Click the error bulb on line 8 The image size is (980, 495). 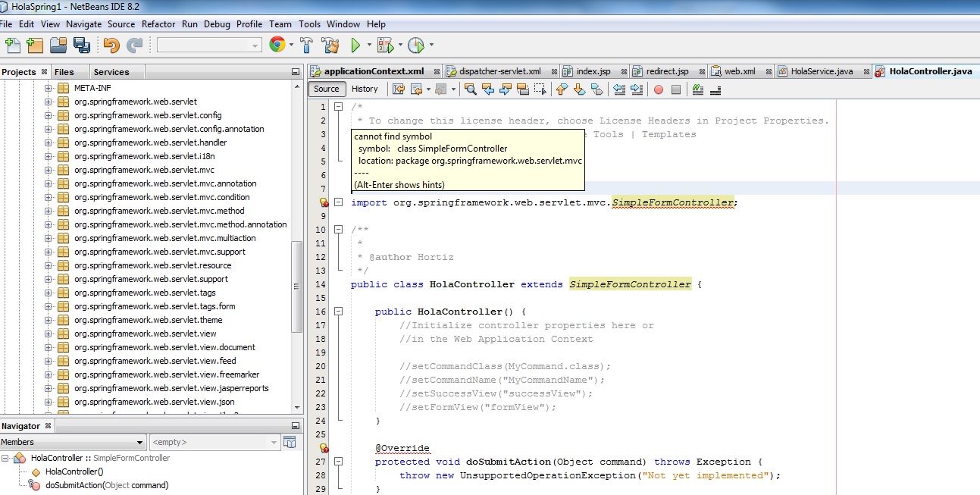[x=324, y=202]
